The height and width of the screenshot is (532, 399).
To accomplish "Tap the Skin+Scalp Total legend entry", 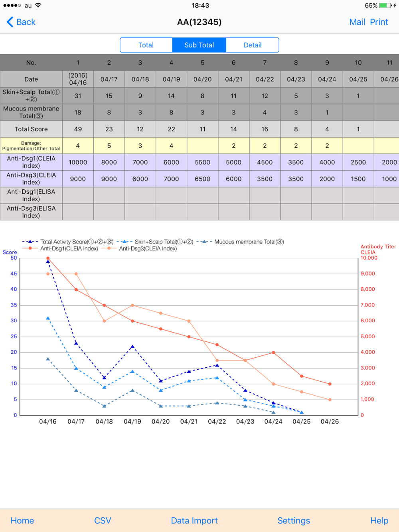I will point(155,242).
